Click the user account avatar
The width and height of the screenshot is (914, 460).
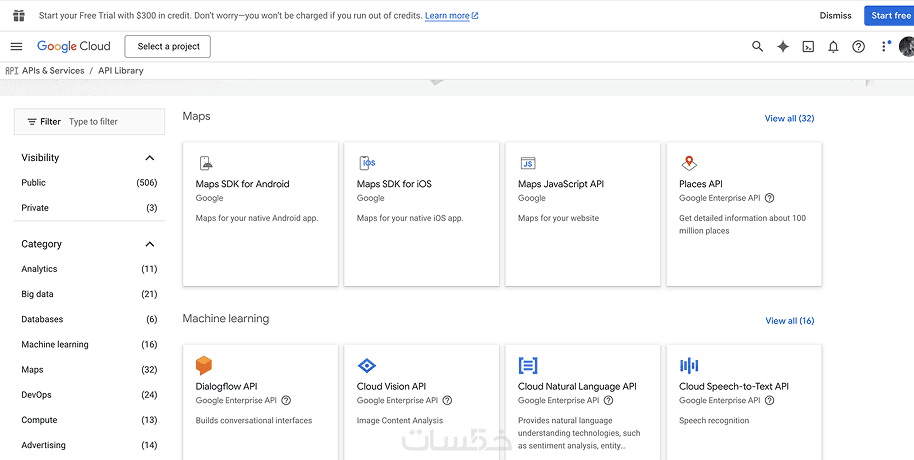tap(906, 47)
